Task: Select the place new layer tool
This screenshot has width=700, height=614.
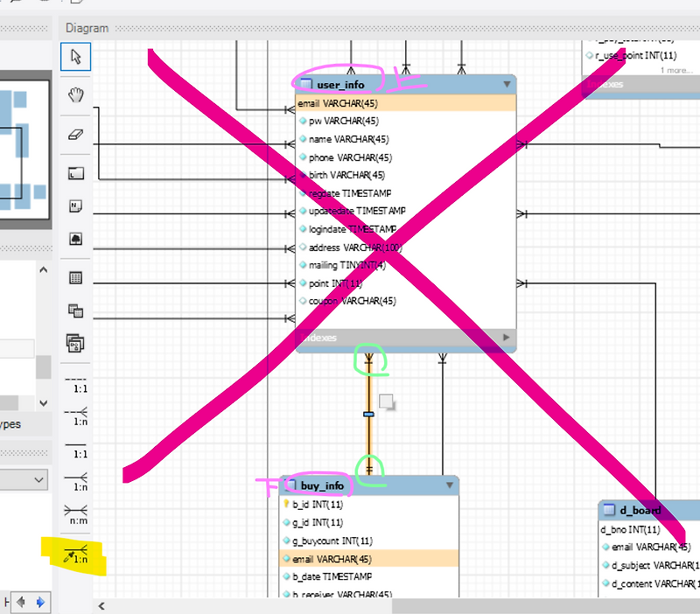Action: click(x=75, y=172)
